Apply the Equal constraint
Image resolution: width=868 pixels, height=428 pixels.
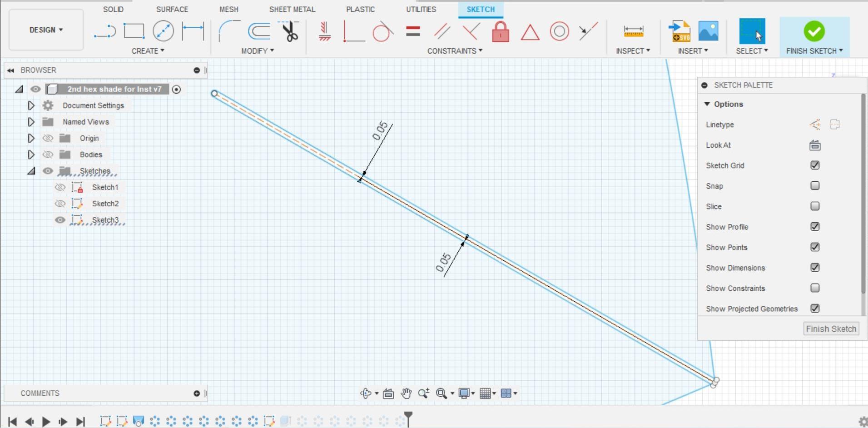(x=413, y=31)
